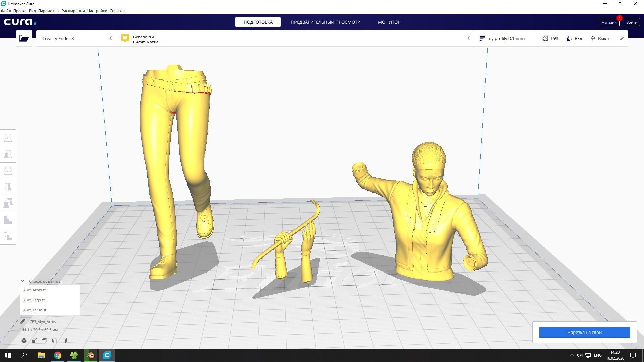The image size is (644, 362).
Task: Open Blender from taskbar
Action: tap(91, 355)
